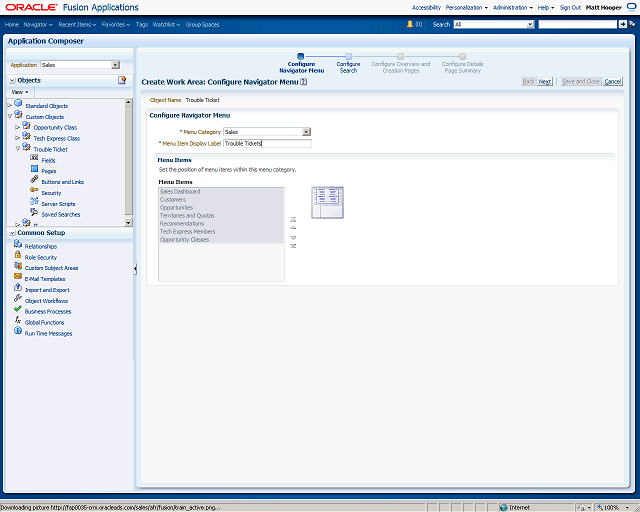Move selected menu item to bottom arrow
Viewport: 640px width, 512px height.
(x=293, y=246)
